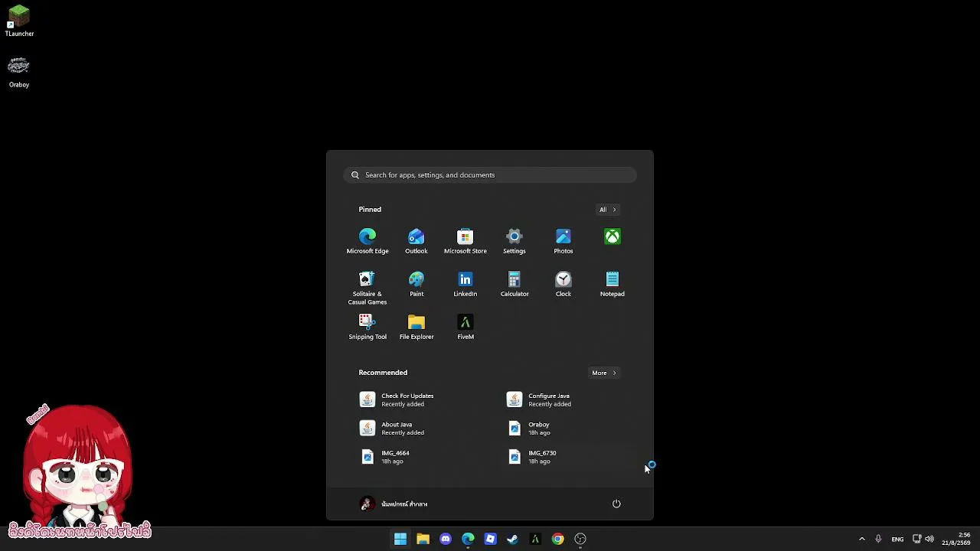Open Microsoft Edge from the pinned apps
Viewport: 980px width, 551px height.
[367, 240]
